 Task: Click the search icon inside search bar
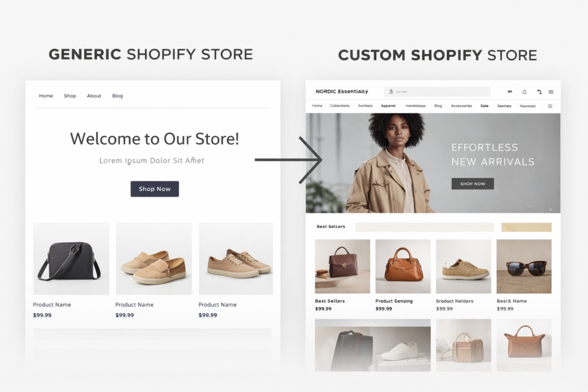[391, 91]
